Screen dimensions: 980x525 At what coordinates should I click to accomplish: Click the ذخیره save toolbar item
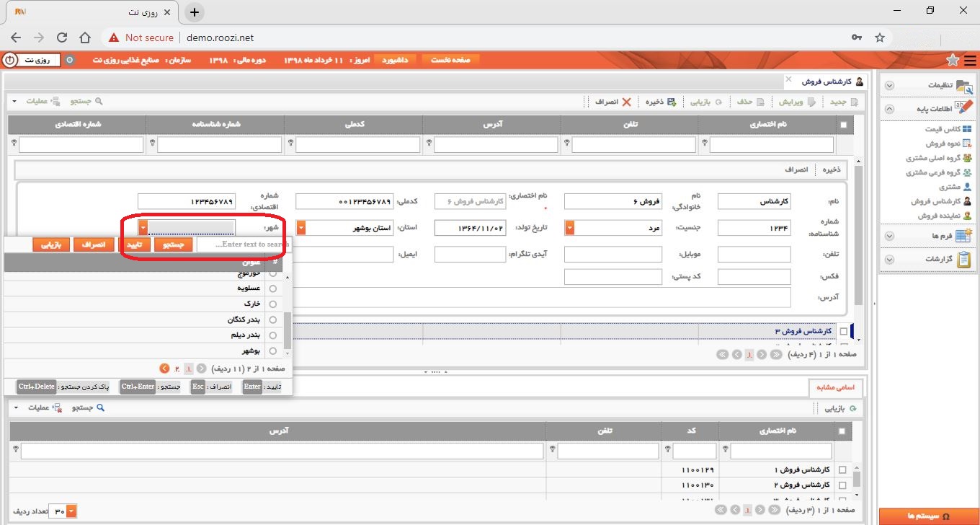[x=660, y=102]
